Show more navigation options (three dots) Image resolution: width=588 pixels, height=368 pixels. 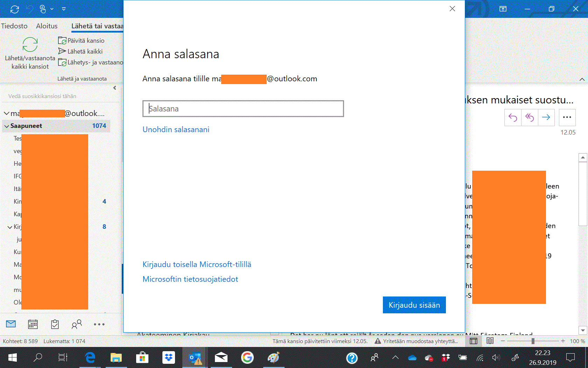click(x=99, y=325)
